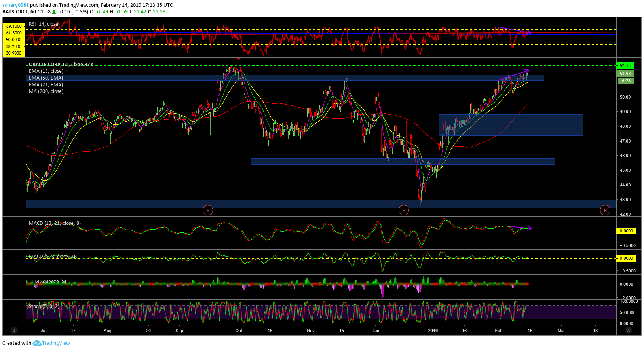Click the O:51.49 open value in header
This screenshot has width=644, height=350.
(99, 12)
